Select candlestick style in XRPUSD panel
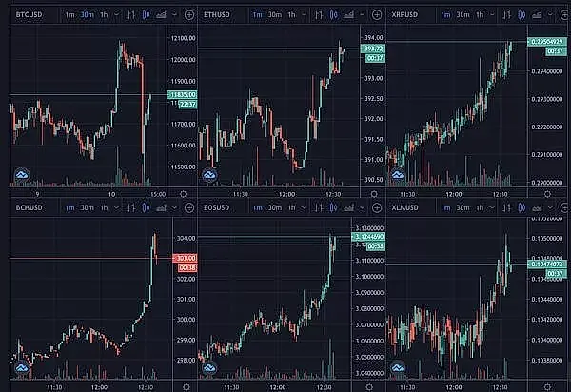This screenshot has width=571, height=392. point(522,15)
